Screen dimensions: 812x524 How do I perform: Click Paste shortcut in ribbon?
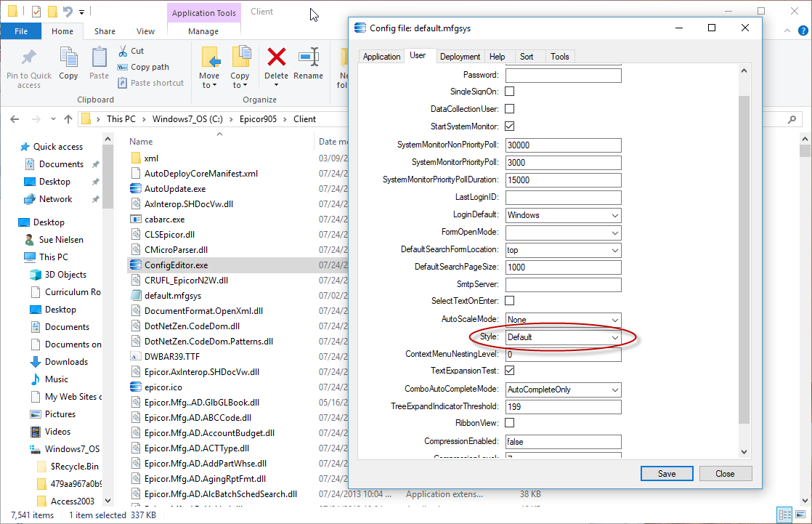coord(150,83)
